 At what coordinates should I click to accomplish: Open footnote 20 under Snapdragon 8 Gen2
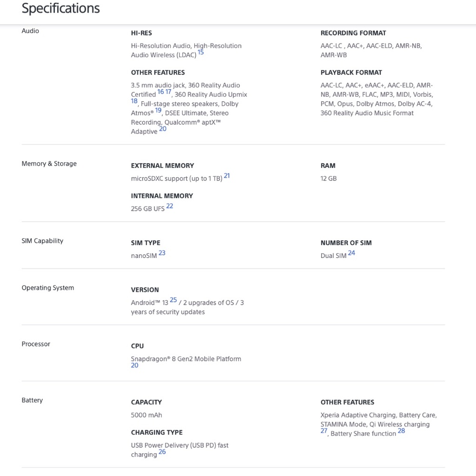135,366
